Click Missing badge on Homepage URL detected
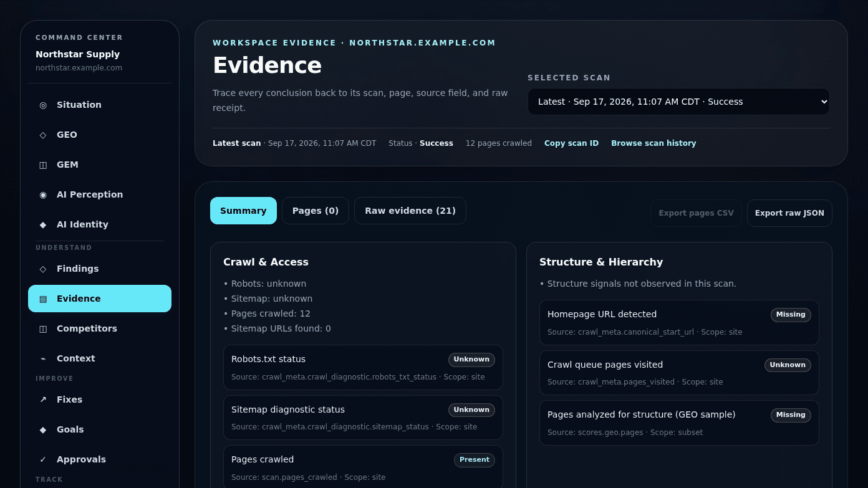 click(791, 315)
